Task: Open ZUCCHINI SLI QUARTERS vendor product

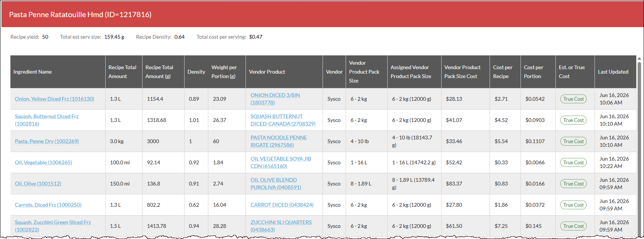Action: (x=281, y=226)
